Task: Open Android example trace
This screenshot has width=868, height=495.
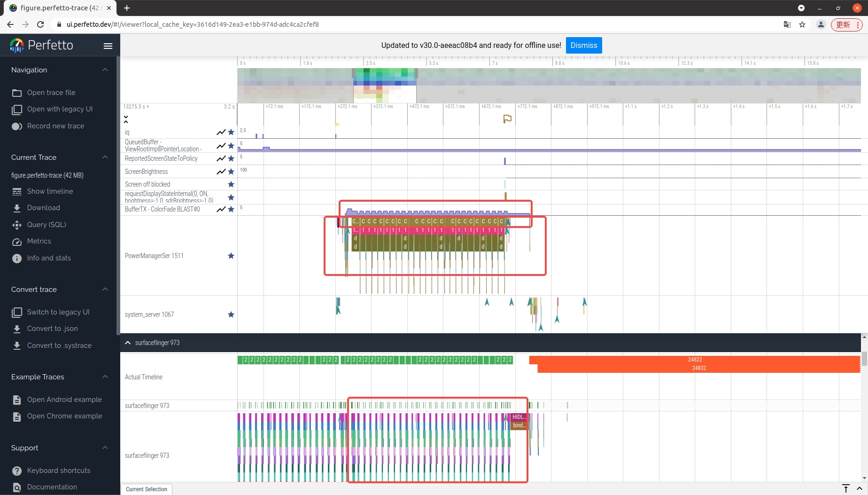Action: 64,400
